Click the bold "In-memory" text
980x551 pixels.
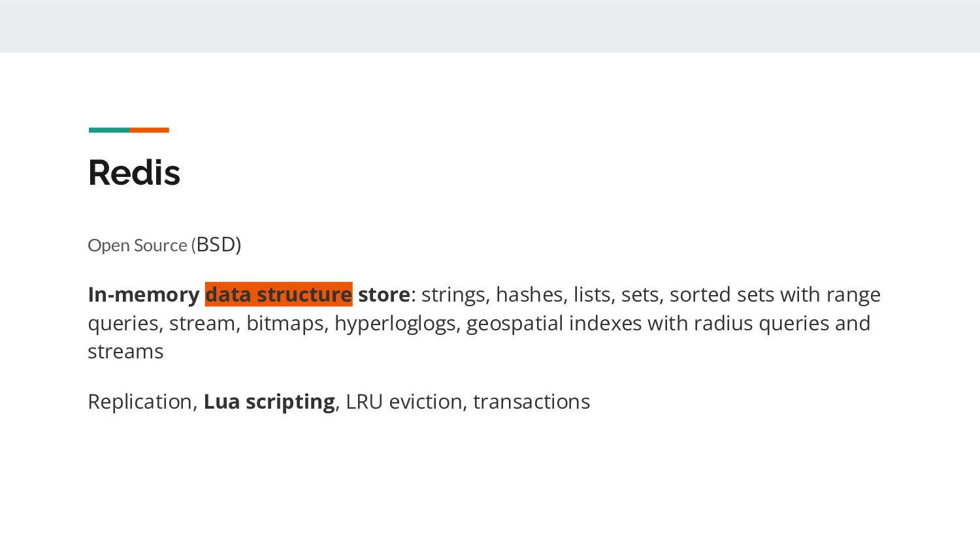point(144,294)
